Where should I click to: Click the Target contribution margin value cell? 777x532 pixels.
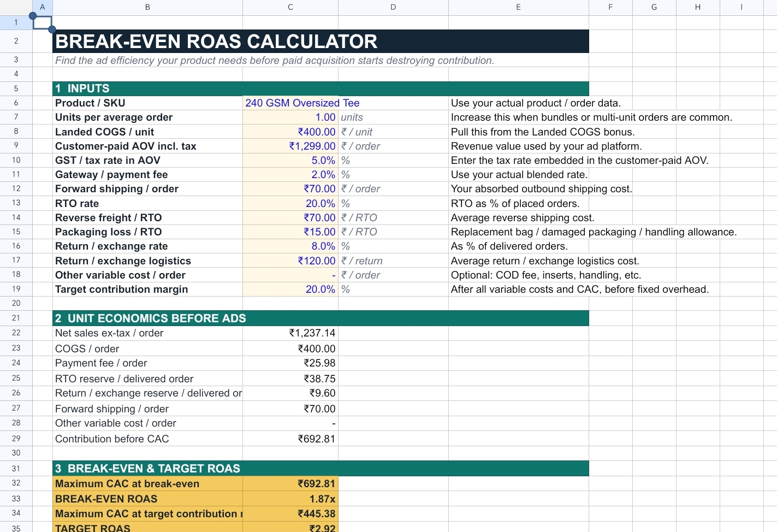point(290,289)
